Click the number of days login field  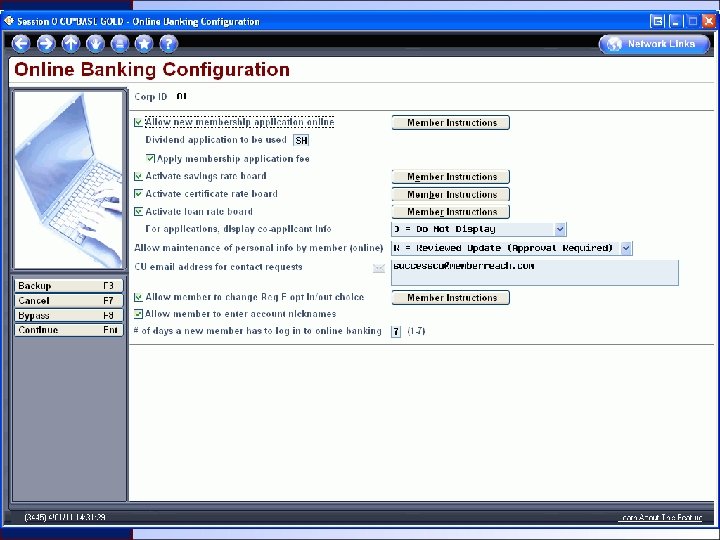396,332
